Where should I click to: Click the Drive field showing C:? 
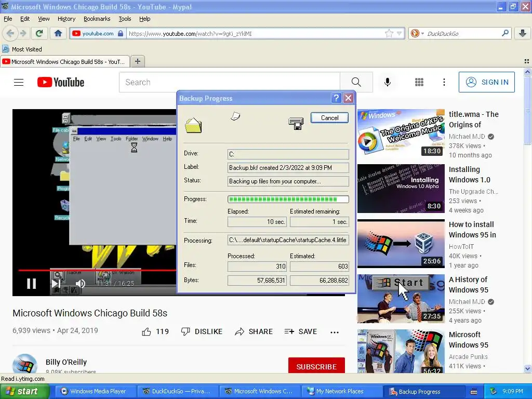288,154
